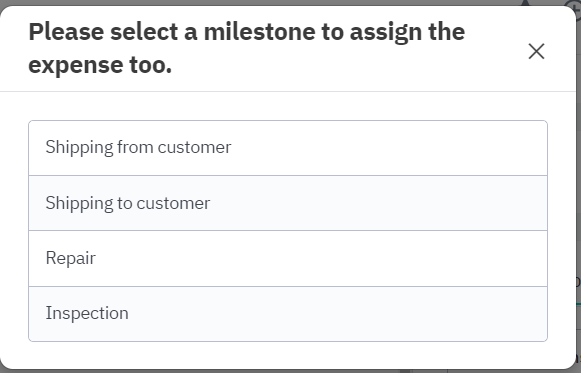This screenshot has width=581, height=373.
Task: Pick the Inspection milestone
Action: 288,314
